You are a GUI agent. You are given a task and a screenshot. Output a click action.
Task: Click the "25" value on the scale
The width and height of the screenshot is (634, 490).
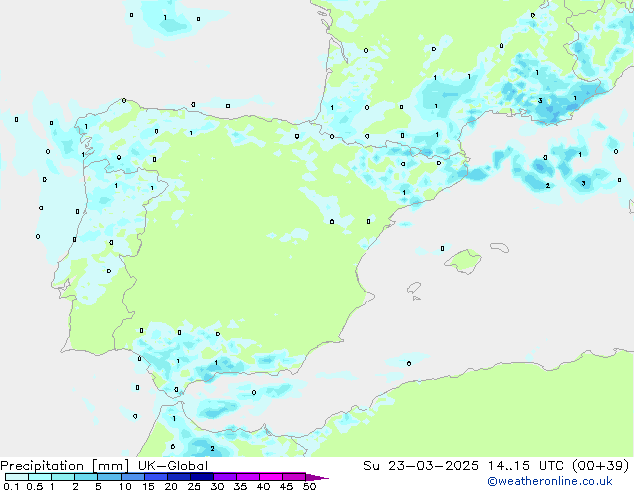click(194, 486)
